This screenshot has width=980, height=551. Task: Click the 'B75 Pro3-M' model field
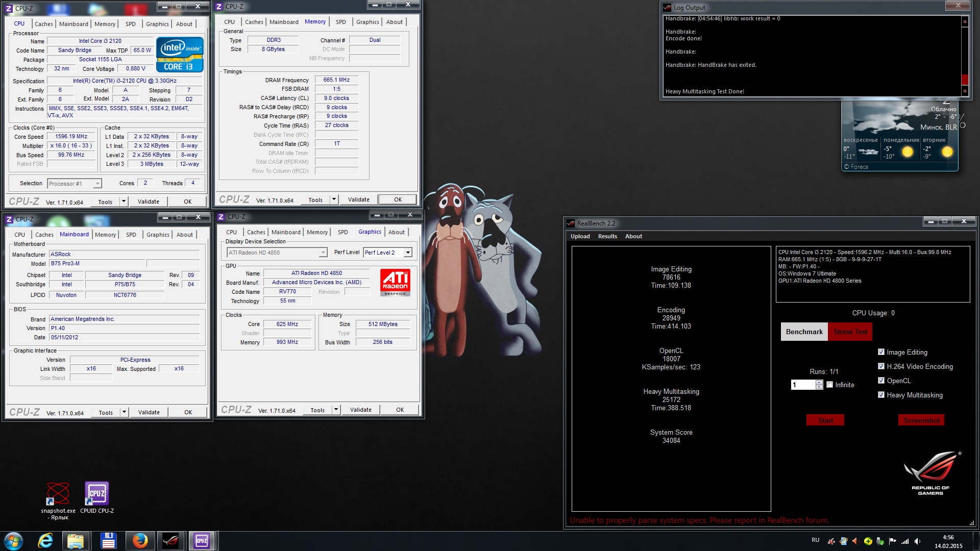coord(97,263)
